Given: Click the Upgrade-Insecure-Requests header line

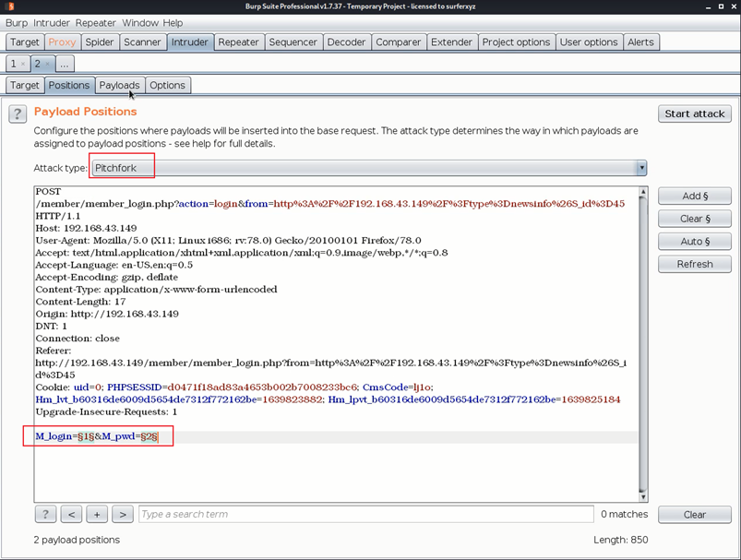Looking at the screenshot, I should point(106,411).
